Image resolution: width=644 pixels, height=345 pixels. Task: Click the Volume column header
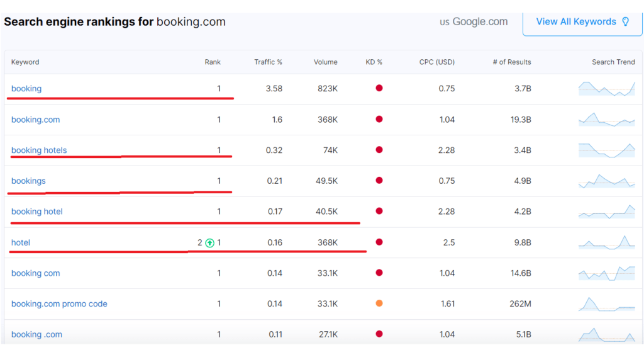pyautogui.click(x=326, y=62)
